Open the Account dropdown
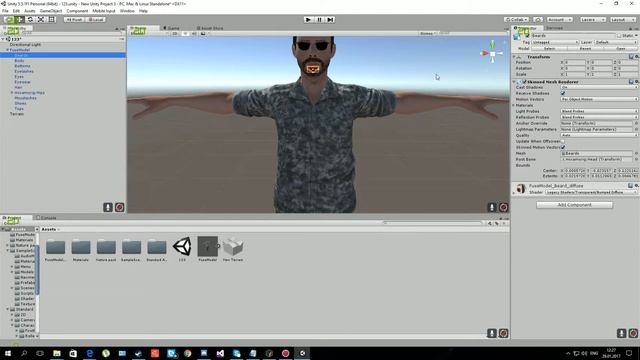 point(560,20)
